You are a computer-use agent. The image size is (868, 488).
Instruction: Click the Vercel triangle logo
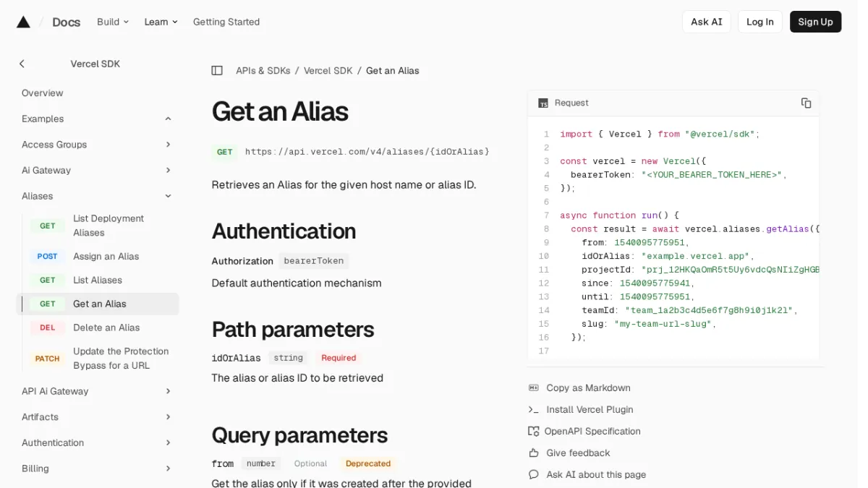click(x=23, y=22)
